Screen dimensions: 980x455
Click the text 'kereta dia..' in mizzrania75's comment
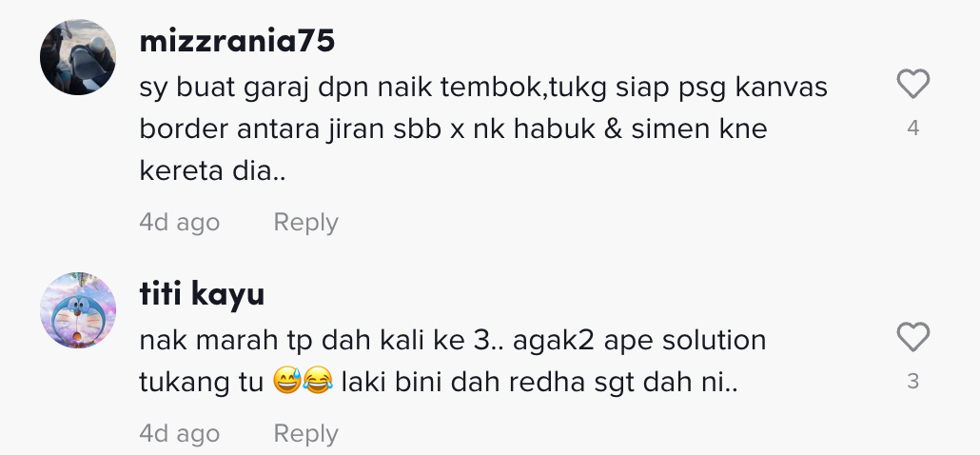tap(212, 170)
